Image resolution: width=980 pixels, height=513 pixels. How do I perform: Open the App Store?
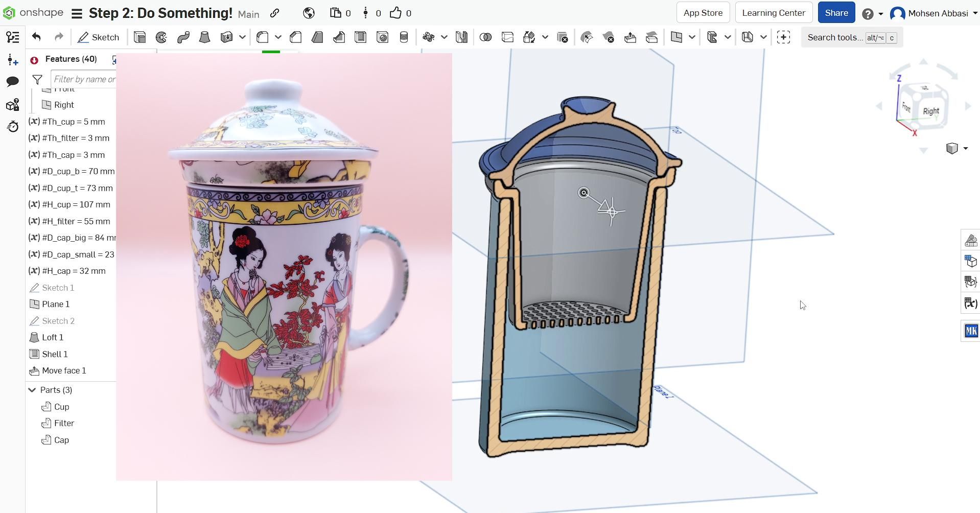coord(702,12)
